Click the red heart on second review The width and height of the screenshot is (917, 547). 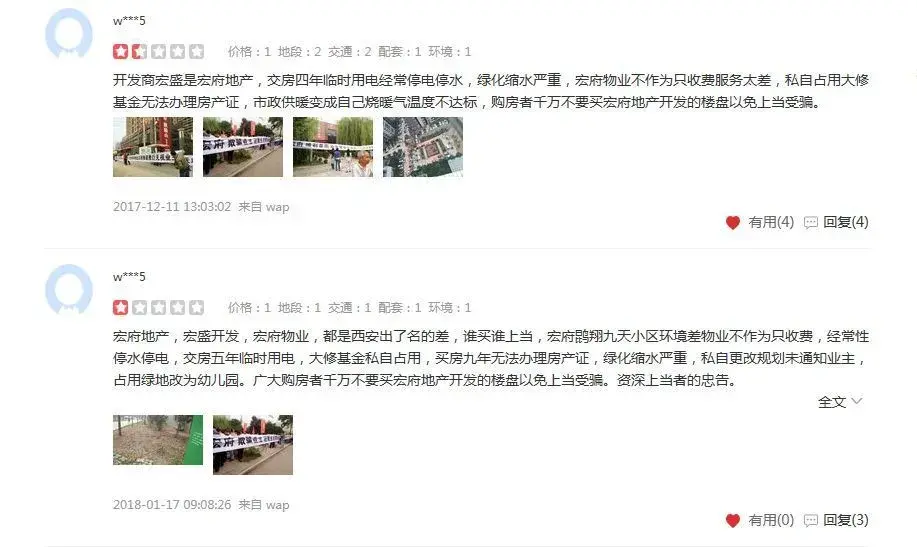[733, 520]
